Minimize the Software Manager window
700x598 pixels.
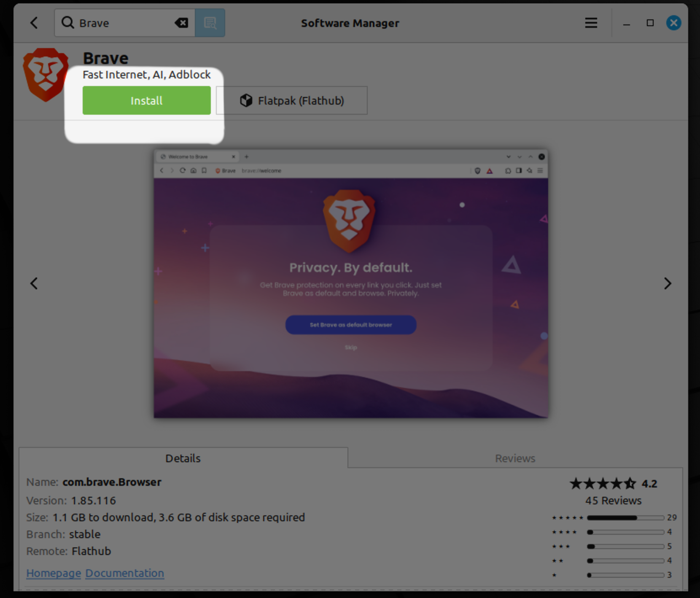click(x=627, y=23)
